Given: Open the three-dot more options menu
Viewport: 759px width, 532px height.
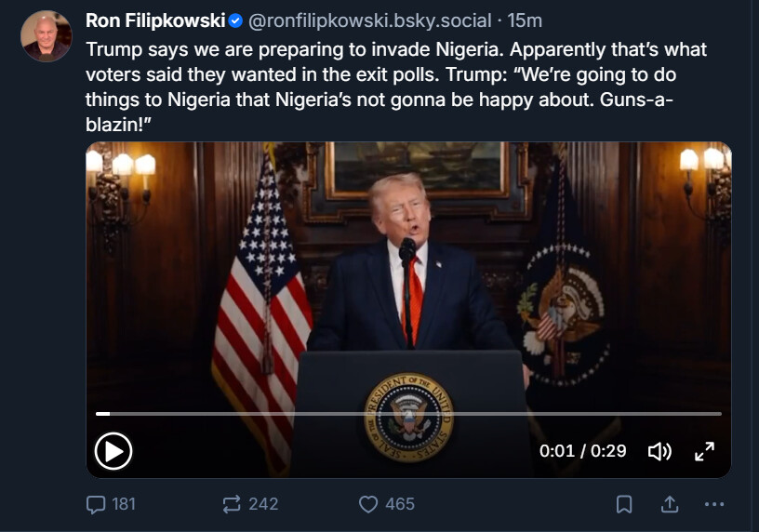Looking at the screenshot, I should tap(714, 504).
